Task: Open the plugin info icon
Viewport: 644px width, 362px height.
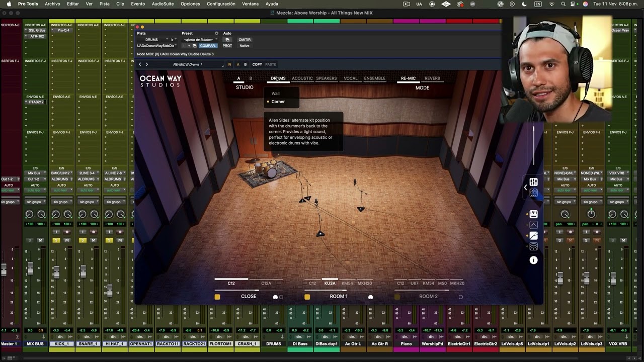Action: [x=533, y=260]
